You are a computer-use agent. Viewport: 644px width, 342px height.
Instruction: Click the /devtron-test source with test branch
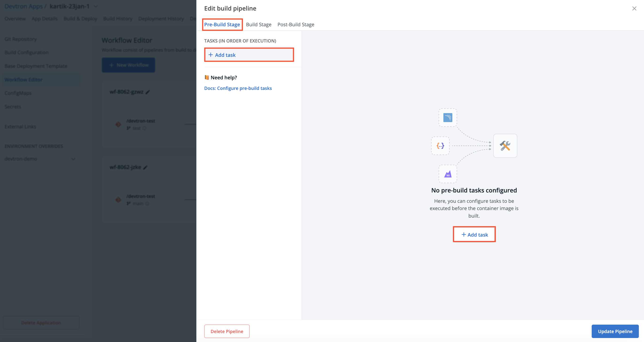(147, 124)
